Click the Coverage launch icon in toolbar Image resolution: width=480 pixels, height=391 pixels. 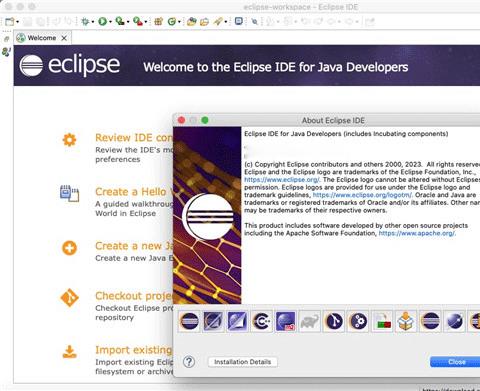120,21
